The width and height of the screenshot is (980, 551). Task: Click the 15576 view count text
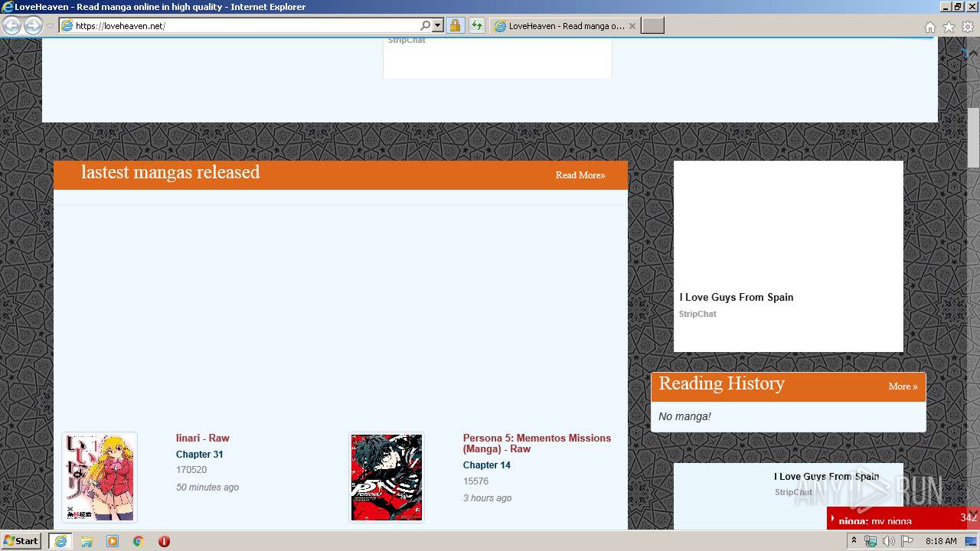(x=475, y=481)
